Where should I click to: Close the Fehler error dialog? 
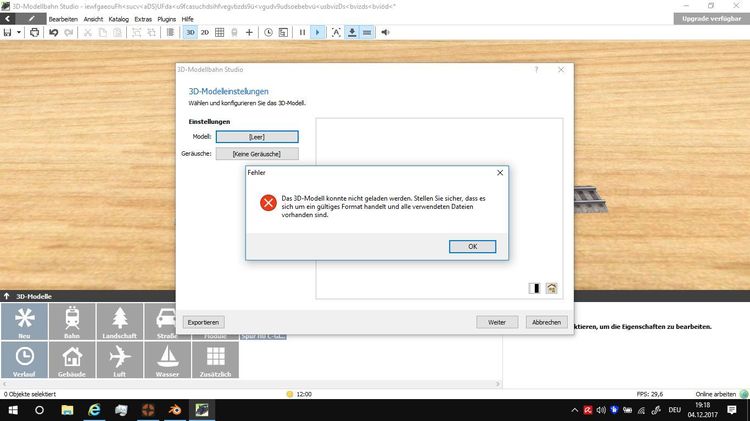tap(500, 173)
